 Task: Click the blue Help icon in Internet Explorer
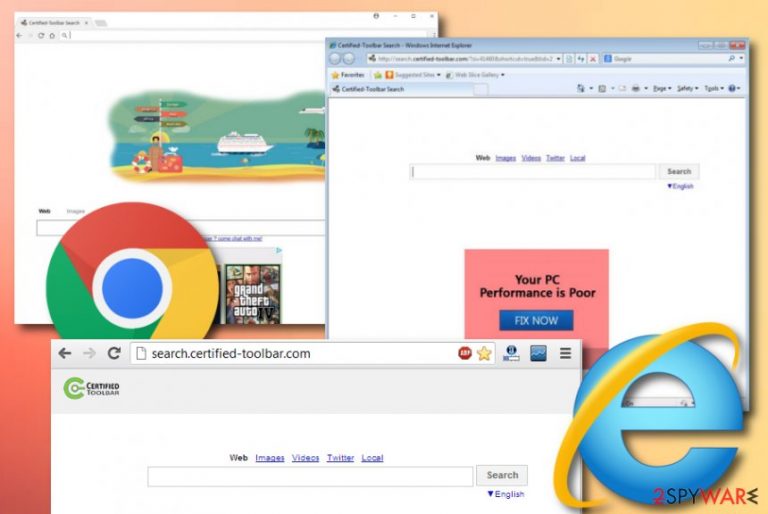click(732, 88)
